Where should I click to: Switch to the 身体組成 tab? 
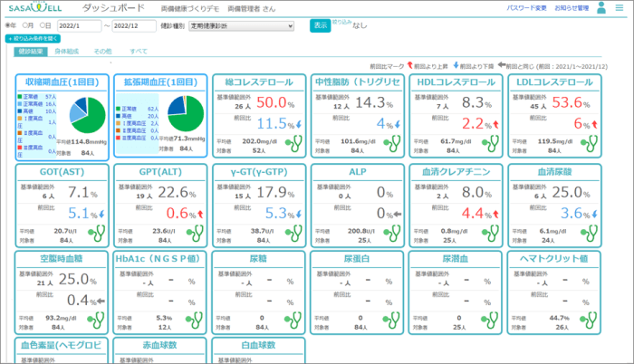66,52
